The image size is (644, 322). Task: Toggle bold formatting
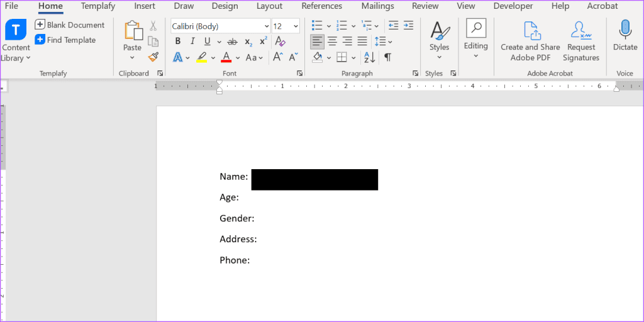[178, 42]
